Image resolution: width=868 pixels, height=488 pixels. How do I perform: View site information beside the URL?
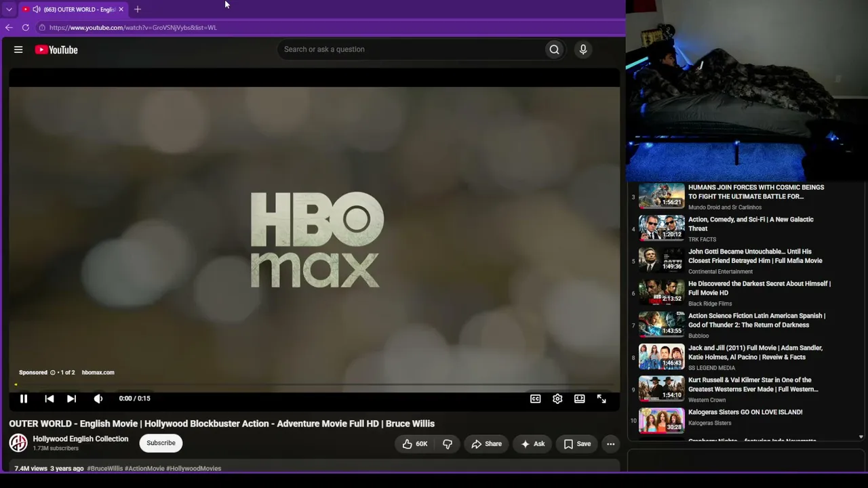(x=42, y=28)
